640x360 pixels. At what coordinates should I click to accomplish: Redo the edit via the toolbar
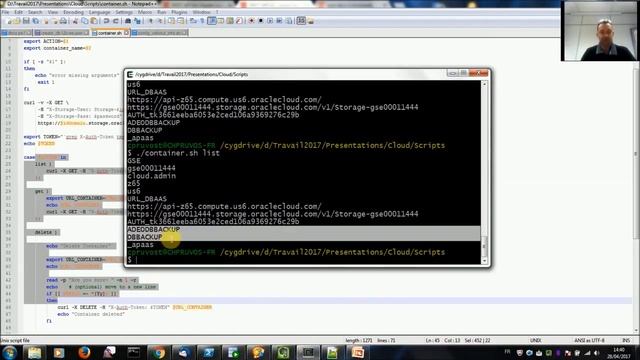(x=116, y=21)
